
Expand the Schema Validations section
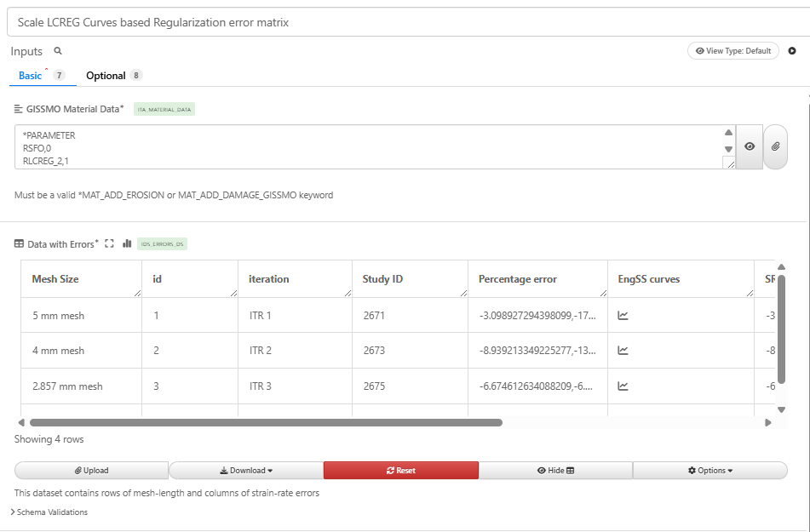[x=51, y=512]
